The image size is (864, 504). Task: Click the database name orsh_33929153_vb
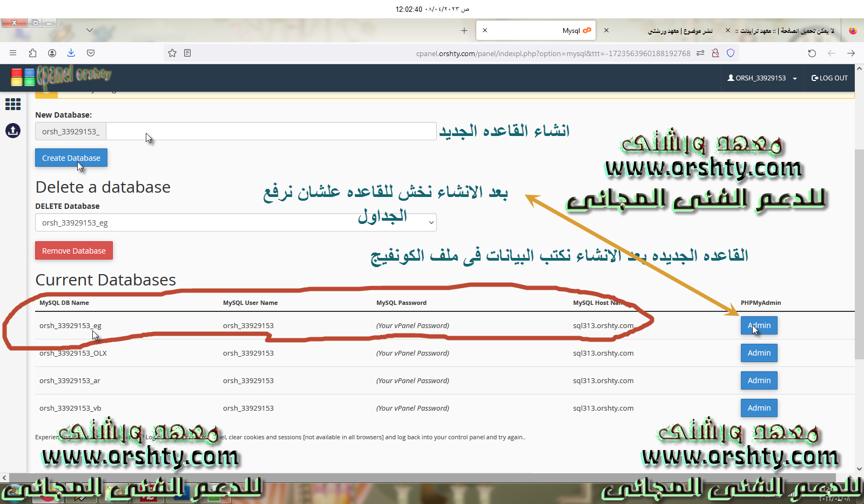70,408
